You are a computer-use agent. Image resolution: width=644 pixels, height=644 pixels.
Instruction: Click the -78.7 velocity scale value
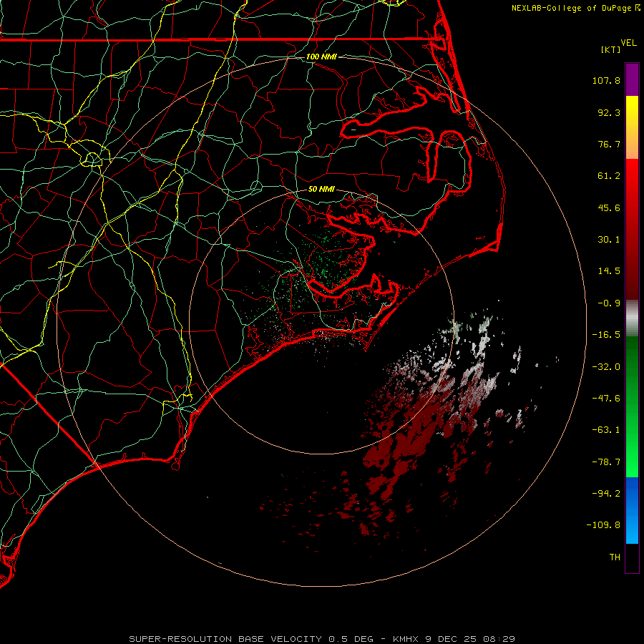pyautogui.click(x=606, y=462)
